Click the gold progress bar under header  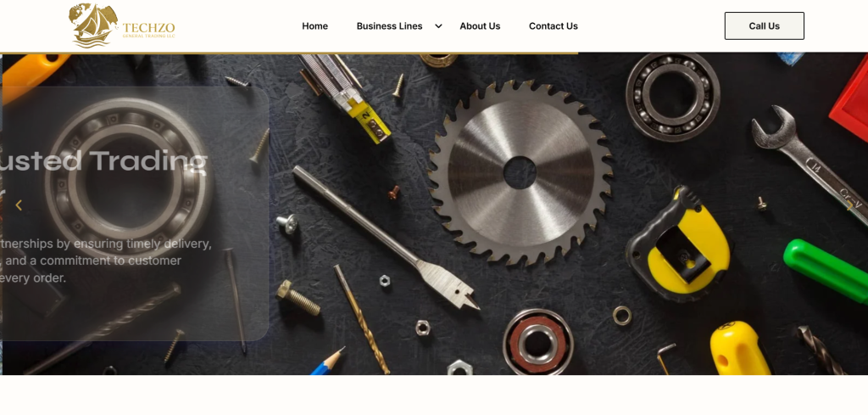[x=289, y=53]
